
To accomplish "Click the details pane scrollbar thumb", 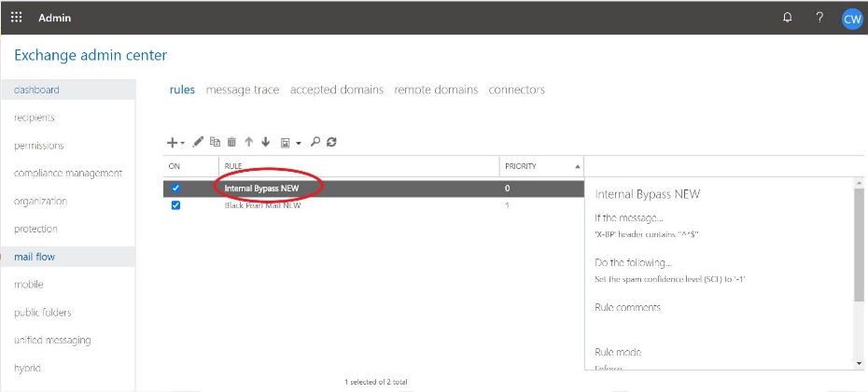I will tap(858, 245).
